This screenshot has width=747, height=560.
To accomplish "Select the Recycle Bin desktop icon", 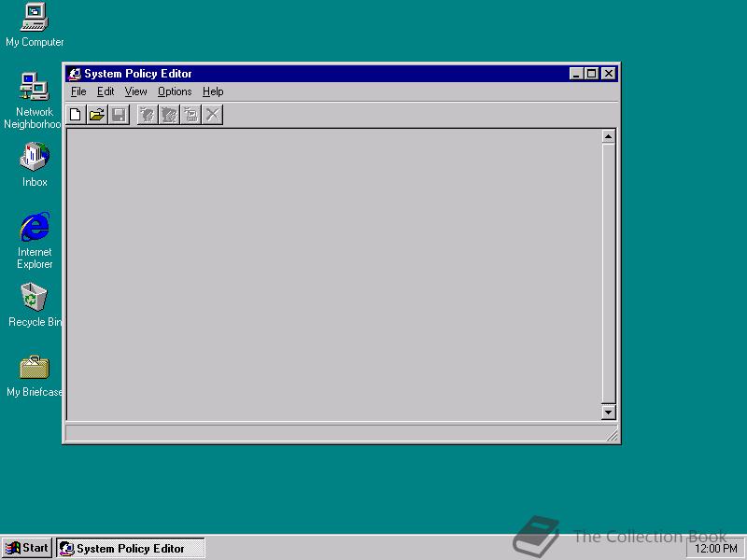I will point(35,305).
